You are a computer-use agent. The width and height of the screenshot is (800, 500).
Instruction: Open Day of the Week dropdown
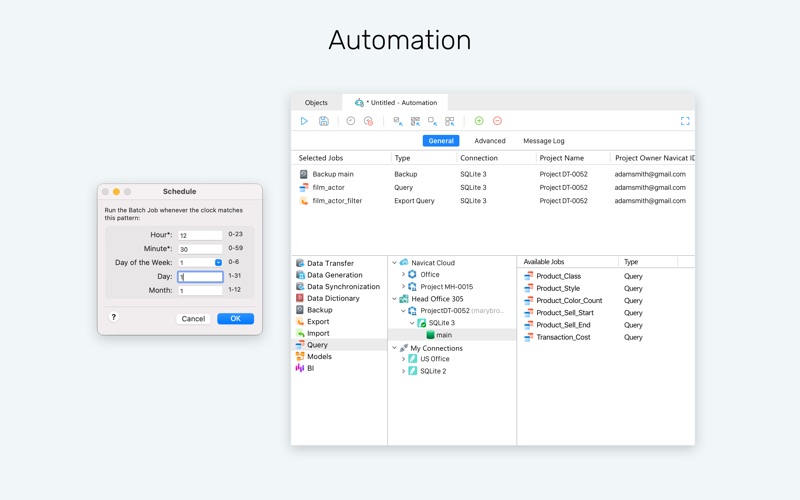point(218,262)
